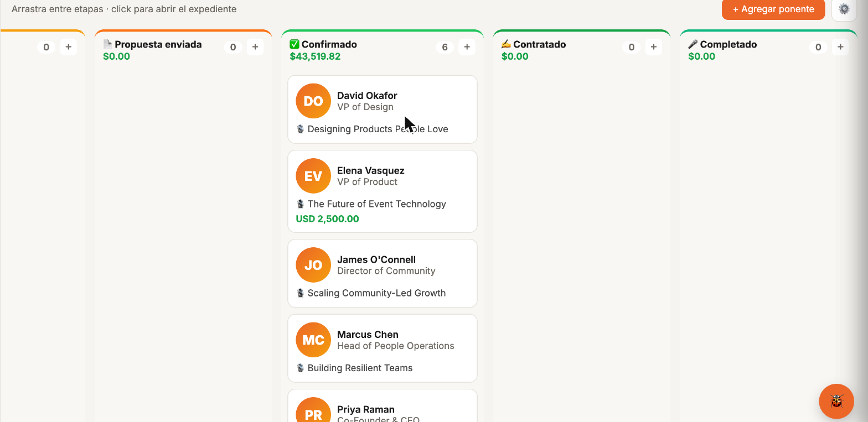This screenshot has height=422, width=868.
Task: Click the Propuesta enviada count badge 0
Action: click(233, 48)
